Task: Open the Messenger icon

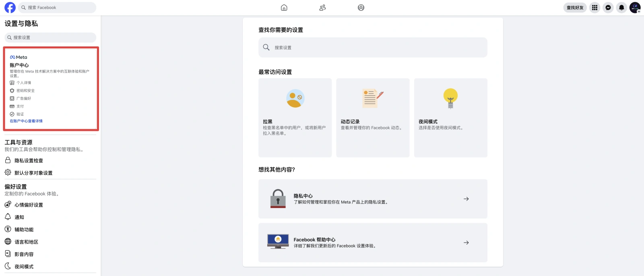Action: click(x=608, y=8)
